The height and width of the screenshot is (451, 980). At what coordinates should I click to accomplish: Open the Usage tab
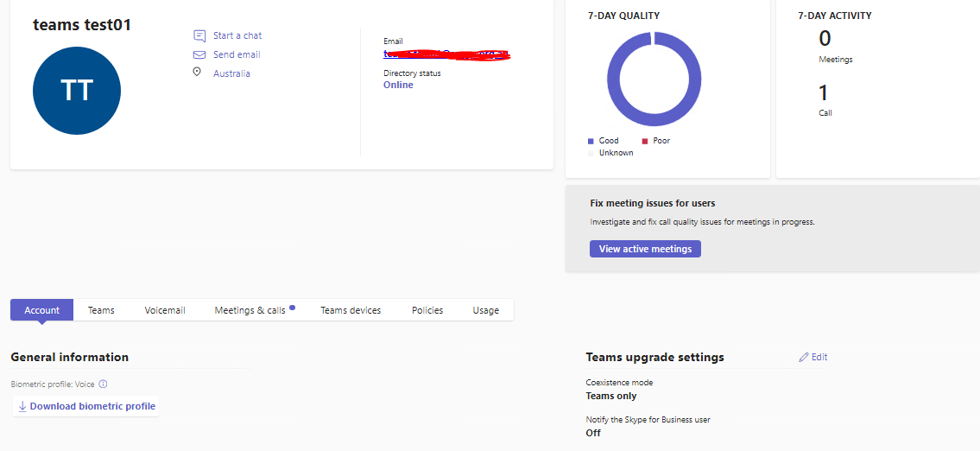(x=486, y=310)
